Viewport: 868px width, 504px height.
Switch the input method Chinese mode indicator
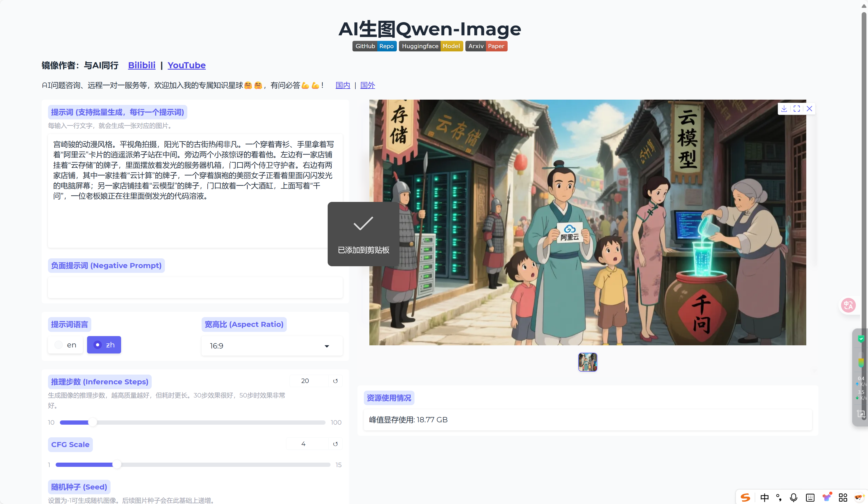point(764,497)
